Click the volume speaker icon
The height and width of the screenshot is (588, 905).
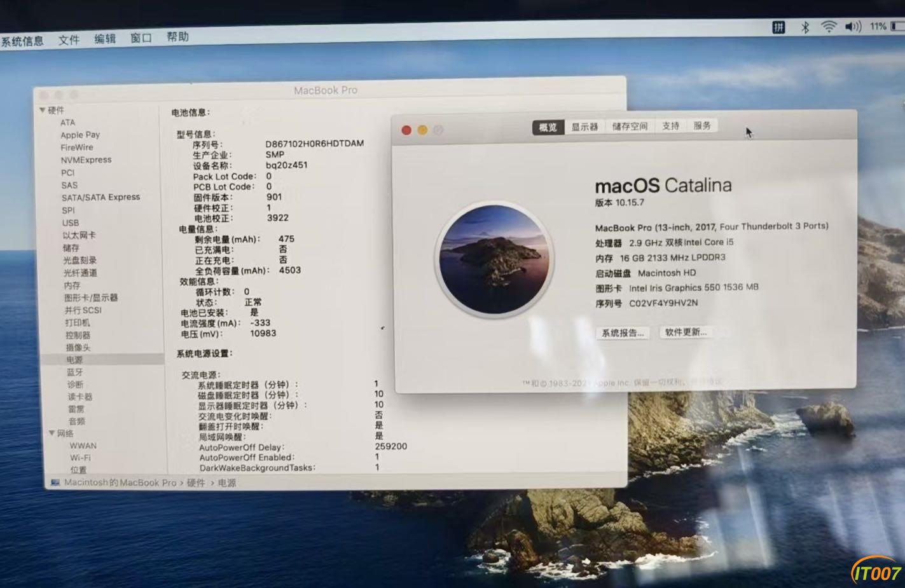(x=853, y=27)
